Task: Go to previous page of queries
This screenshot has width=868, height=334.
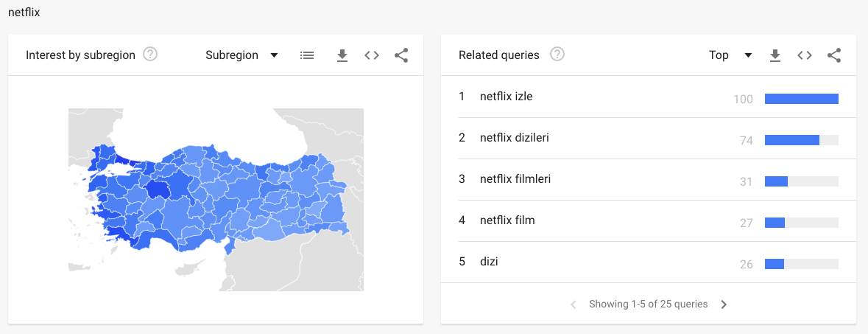Action: (x=574, y=305)
